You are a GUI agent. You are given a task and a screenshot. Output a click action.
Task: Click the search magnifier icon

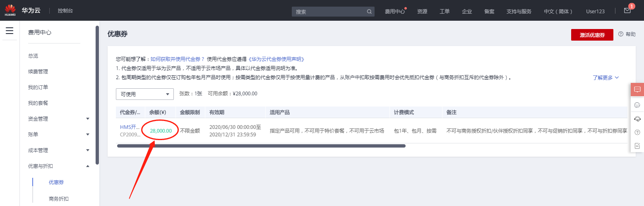(369, 12)
